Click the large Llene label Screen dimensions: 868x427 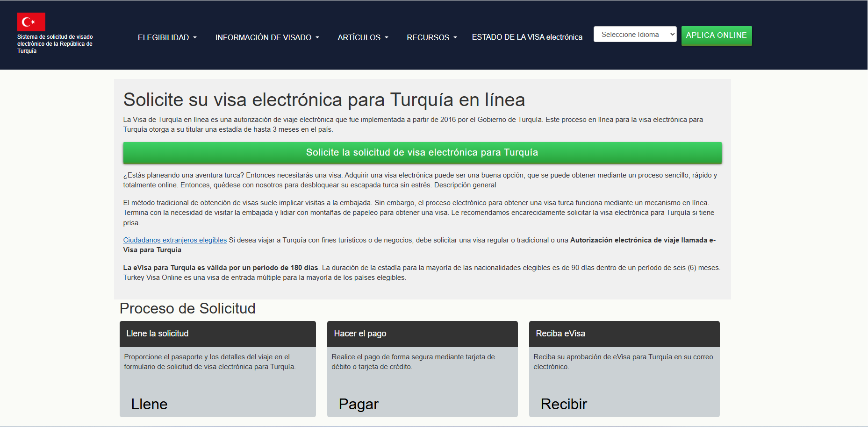(x=149, y=404)
